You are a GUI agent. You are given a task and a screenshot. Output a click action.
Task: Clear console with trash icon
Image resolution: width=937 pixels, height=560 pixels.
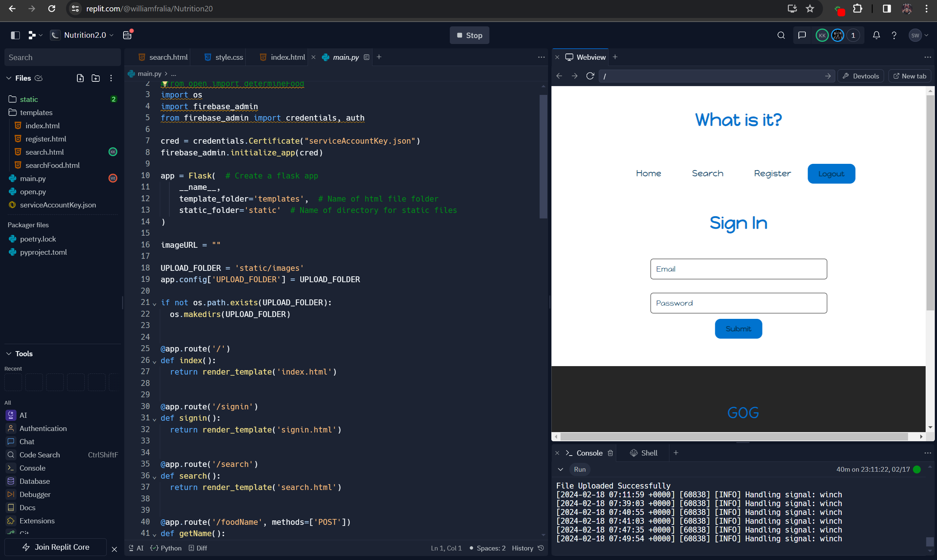coord(610,453)
